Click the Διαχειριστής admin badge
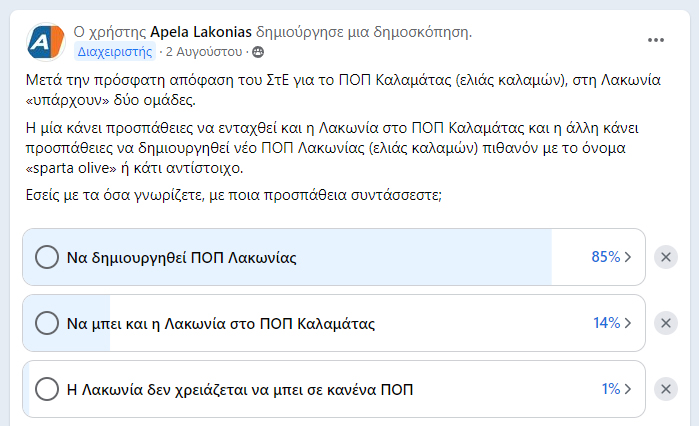 click(x=115, y=52)
